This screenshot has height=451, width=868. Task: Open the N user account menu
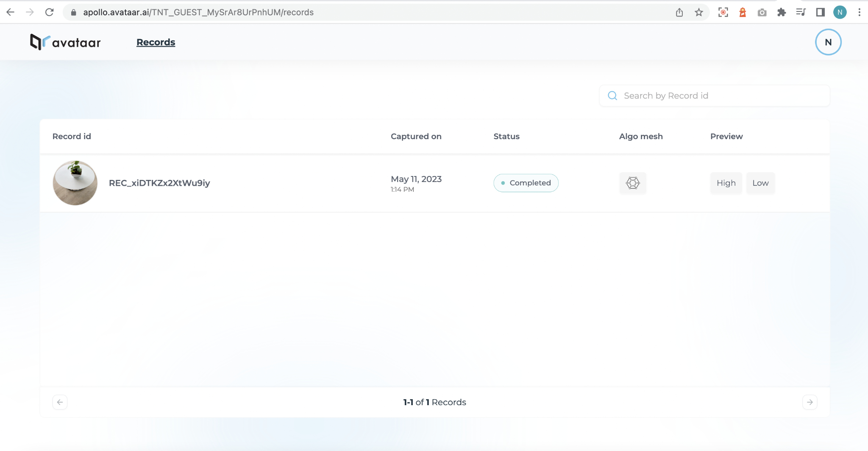click(828, 42)
